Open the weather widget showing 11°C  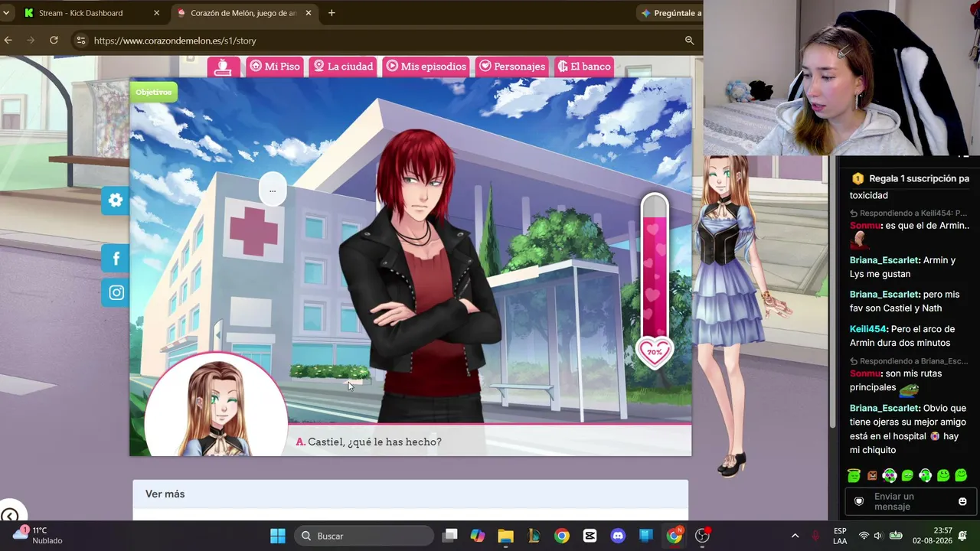(38, 536)
